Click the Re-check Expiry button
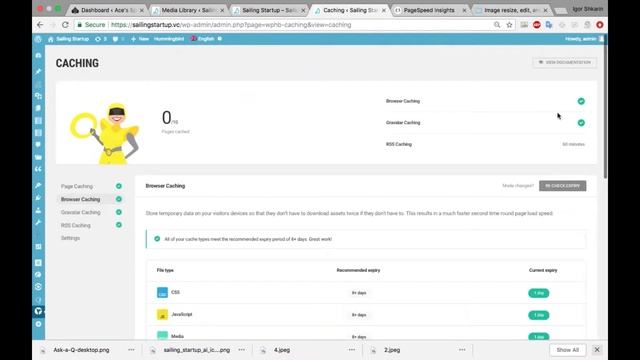The width and height of the screenshot is (640, 360). point(562,186)
